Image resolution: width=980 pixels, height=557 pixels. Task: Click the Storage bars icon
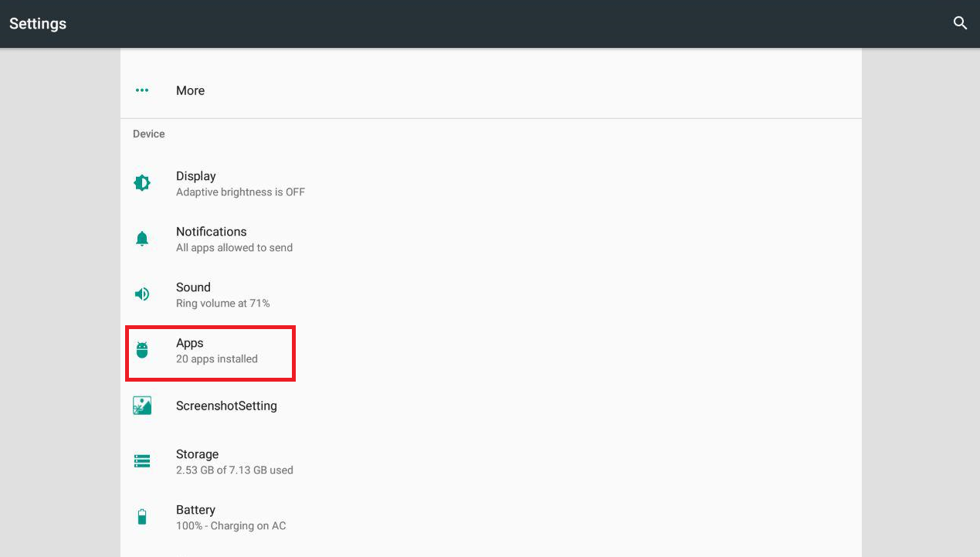tap(142, 461)
